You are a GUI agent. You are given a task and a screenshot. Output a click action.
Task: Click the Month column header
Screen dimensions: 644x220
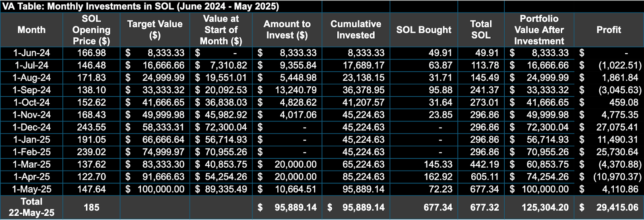31,30
